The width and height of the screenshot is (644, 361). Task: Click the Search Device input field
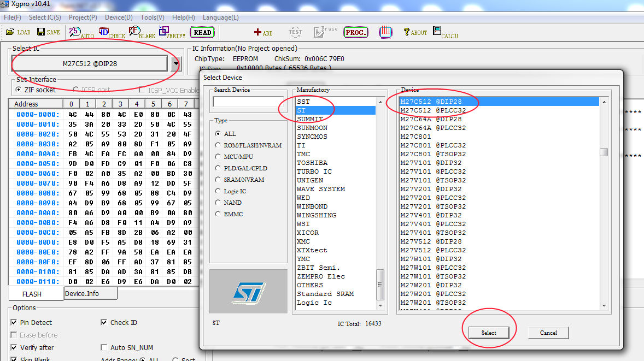[x=248, y=102]
